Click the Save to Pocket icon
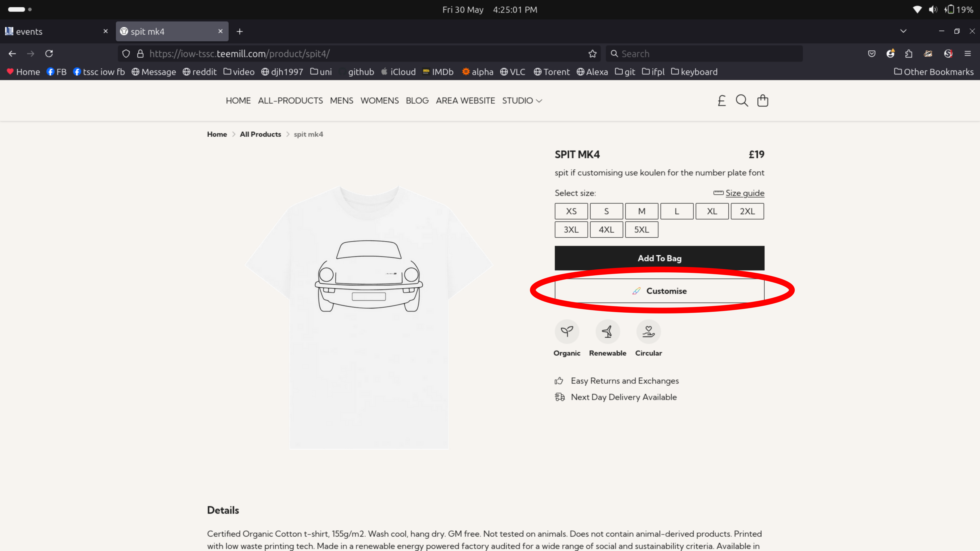 point(872,54)
